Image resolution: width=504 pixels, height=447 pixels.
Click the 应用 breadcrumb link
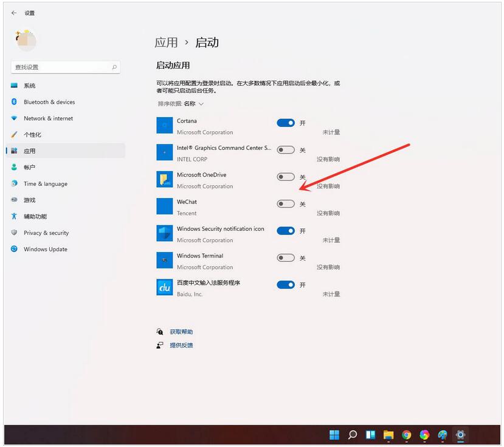pos(166,43)
